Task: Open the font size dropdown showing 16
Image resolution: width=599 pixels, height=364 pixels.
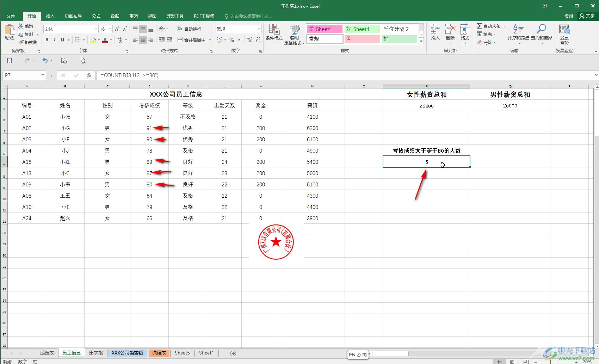Action: tap(110, 29)
